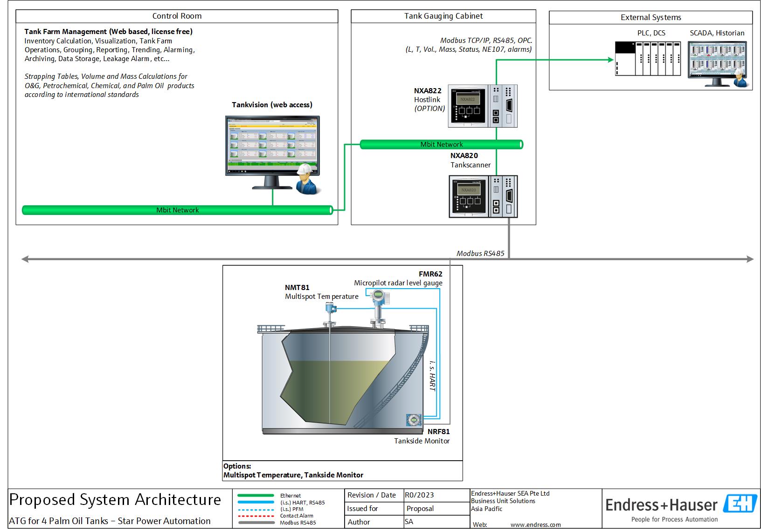Click the FMR62 label
761x532 pixels.
click(x=430, y=274)
